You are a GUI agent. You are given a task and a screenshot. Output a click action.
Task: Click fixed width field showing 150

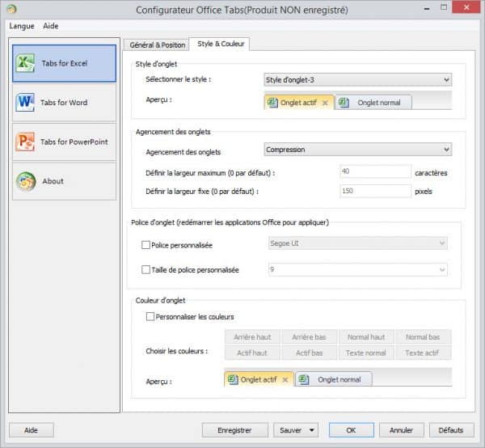(x=376, y=191)
